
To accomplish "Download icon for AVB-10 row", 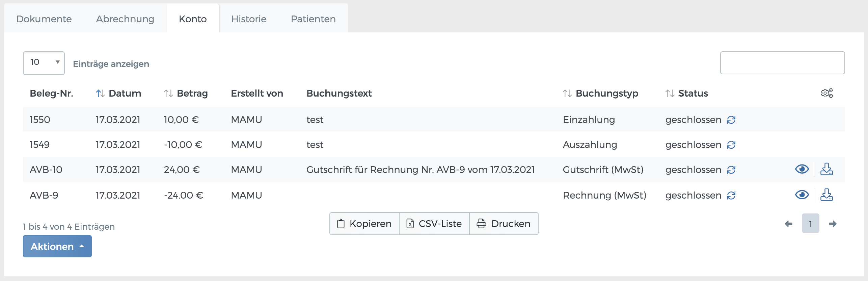I will click(x=826, y=169).
